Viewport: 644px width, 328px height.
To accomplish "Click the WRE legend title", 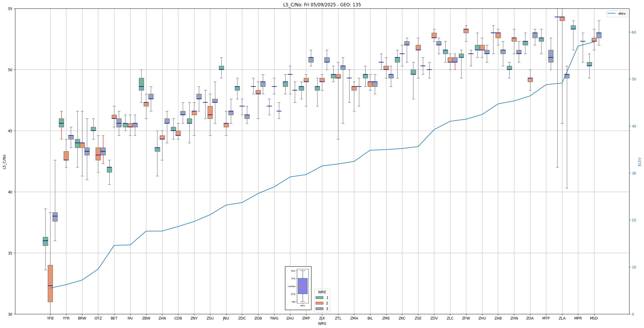I will (322, 292).
